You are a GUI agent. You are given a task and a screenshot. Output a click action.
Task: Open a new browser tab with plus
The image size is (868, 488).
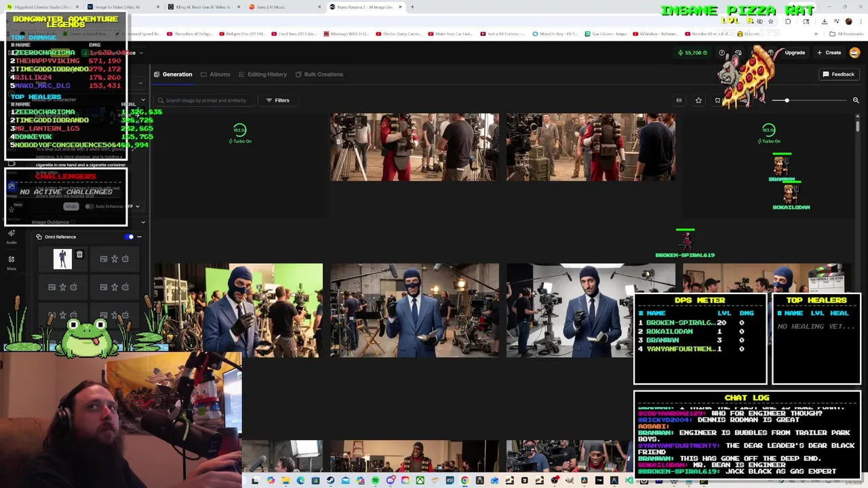click(412, 7)
